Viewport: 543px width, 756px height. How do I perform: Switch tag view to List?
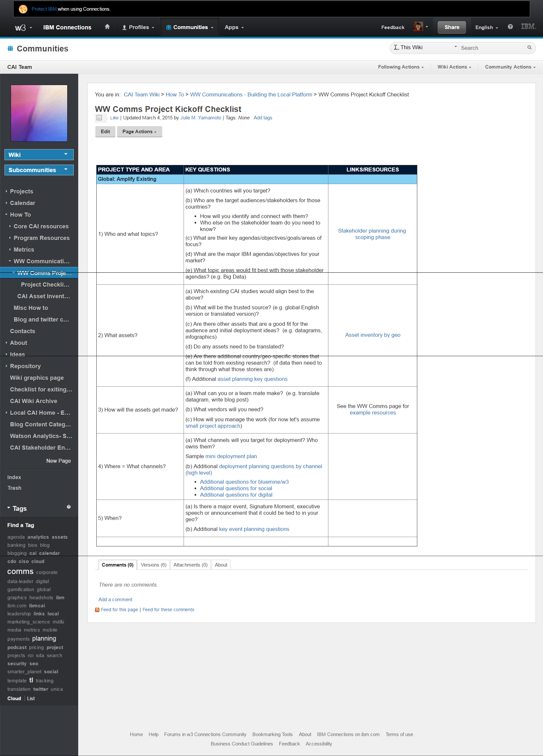click(31, 698)
